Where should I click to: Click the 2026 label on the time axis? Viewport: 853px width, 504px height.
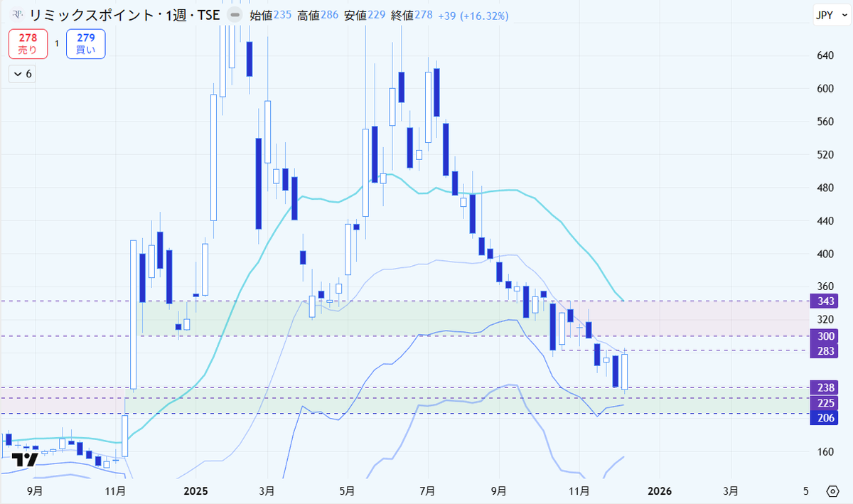tap(658, 490)
